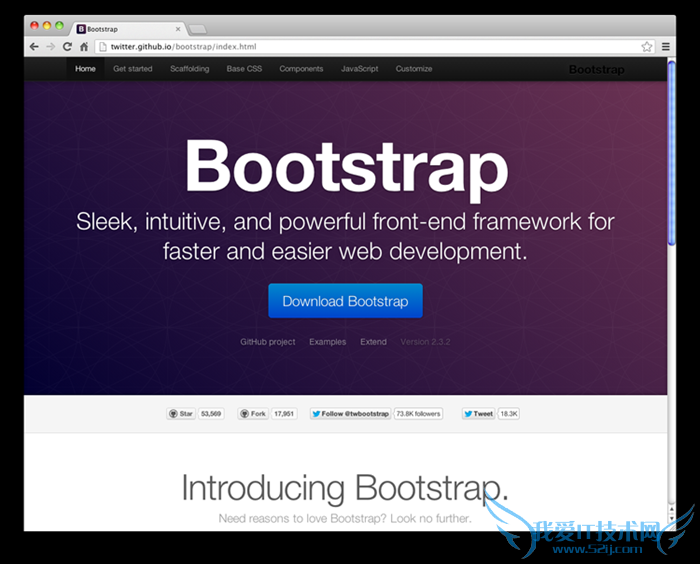Screen dimensions: 700x564
Task: Select the Bootstrap browser tab
Action: (127, 29)
